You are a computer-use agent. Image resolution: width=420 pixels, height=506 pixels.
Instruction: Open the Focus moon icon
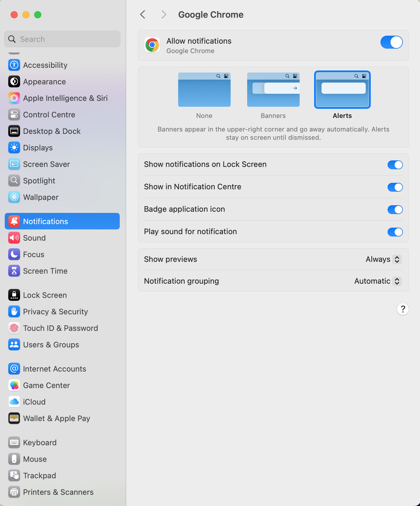14,254
